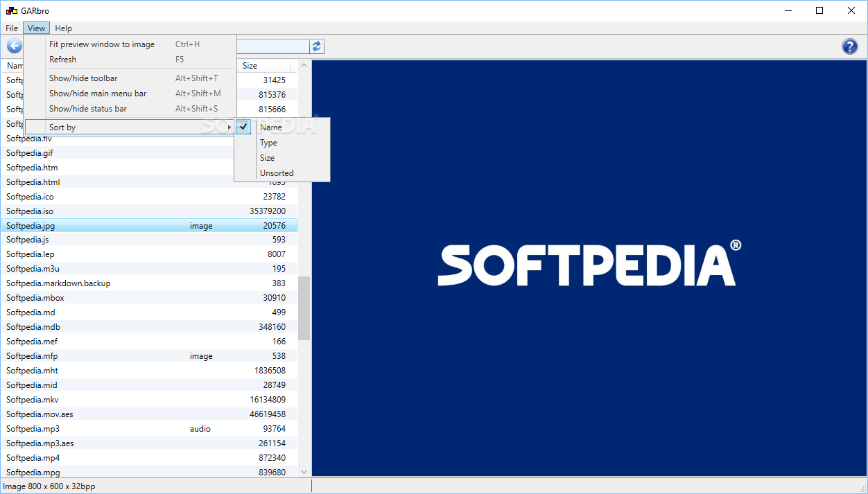868x494 pixels.
Task: Choose Show/hide toolbar entry
Action: pos(130,78)
